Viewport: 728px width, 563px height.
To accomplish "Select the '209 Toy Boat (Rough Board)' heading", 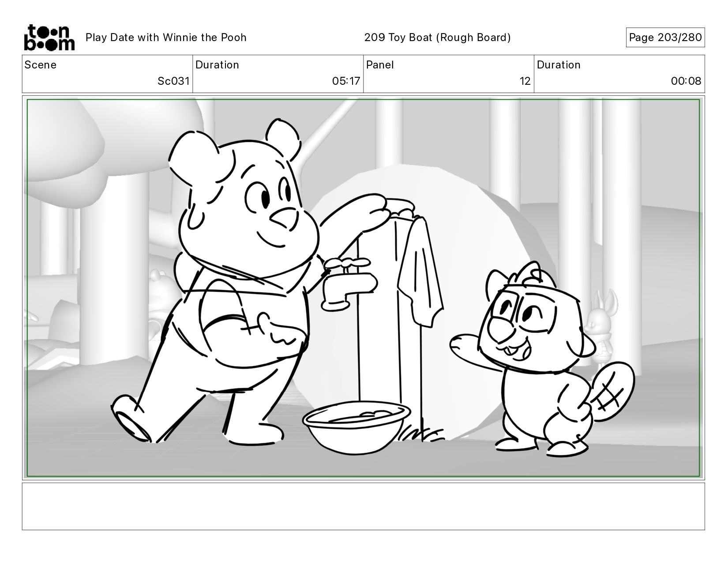I will coord(437,38).
